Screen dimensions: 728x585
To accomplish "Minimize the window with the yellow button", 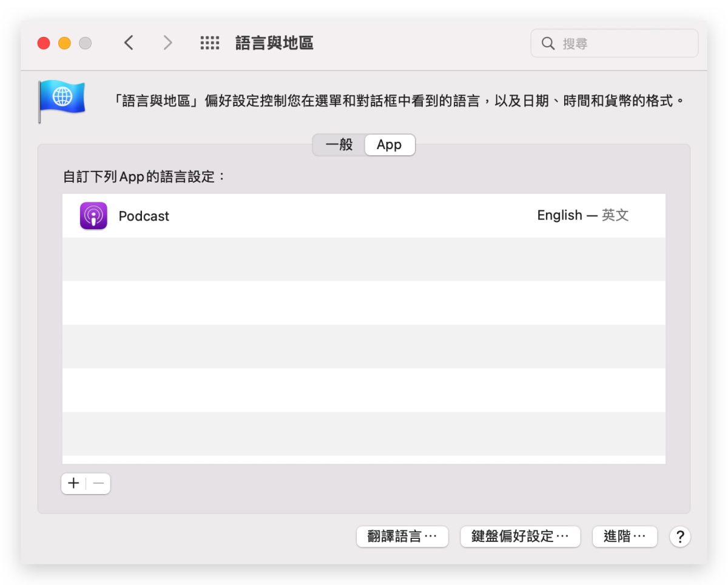I will (x=64, y=43).
